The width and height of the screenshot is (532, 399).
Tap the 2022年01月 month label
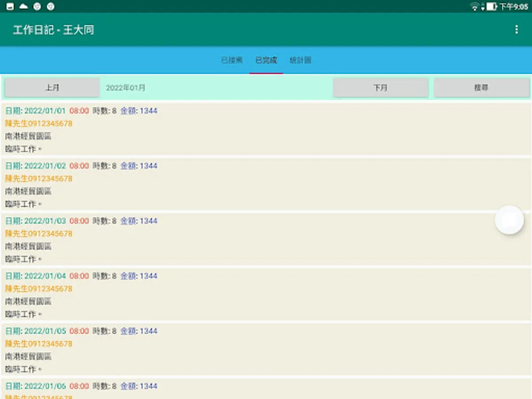tap(125, 88)
